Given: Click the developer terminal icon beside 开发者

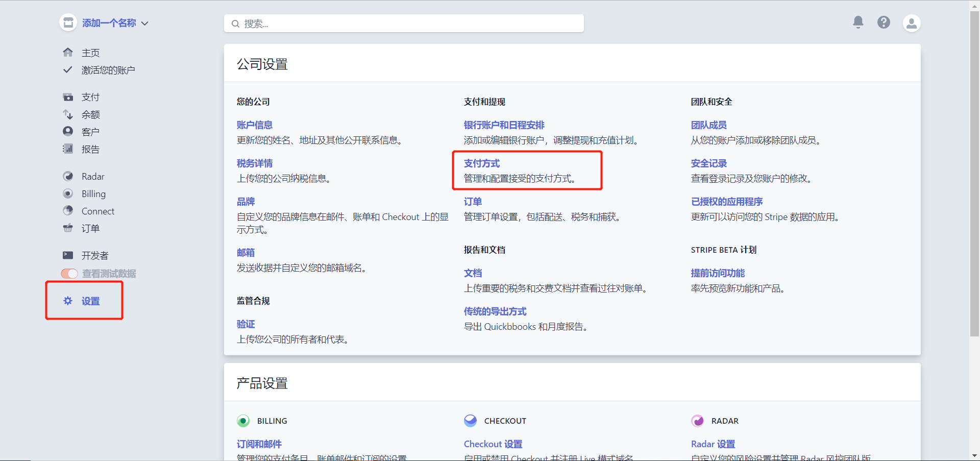Looking at the screenshot, I should (68, 255).
